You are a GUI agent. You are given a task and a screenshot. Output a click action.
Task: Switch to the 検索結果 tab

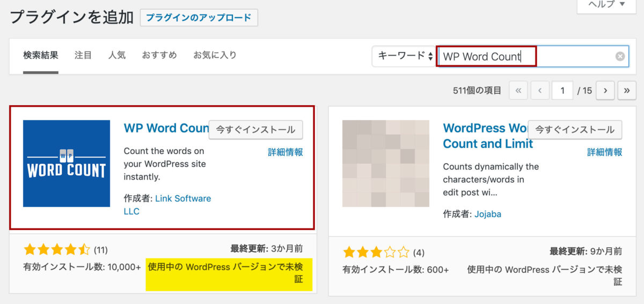point(41,55)
